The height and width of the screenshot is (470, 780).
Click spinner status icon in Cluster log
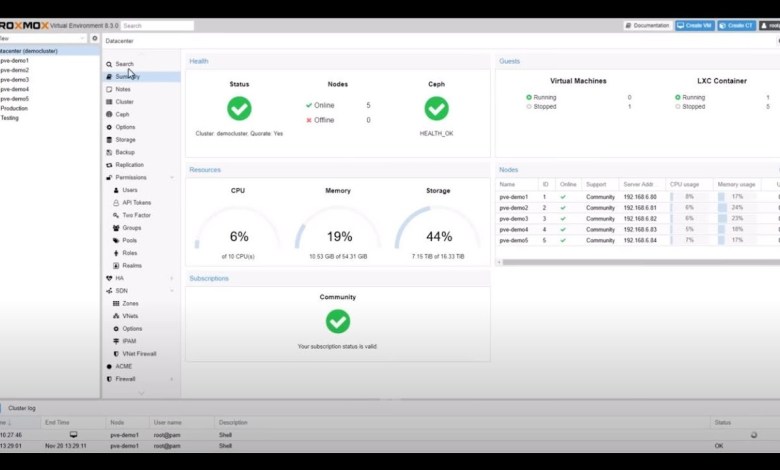point(754,435)
